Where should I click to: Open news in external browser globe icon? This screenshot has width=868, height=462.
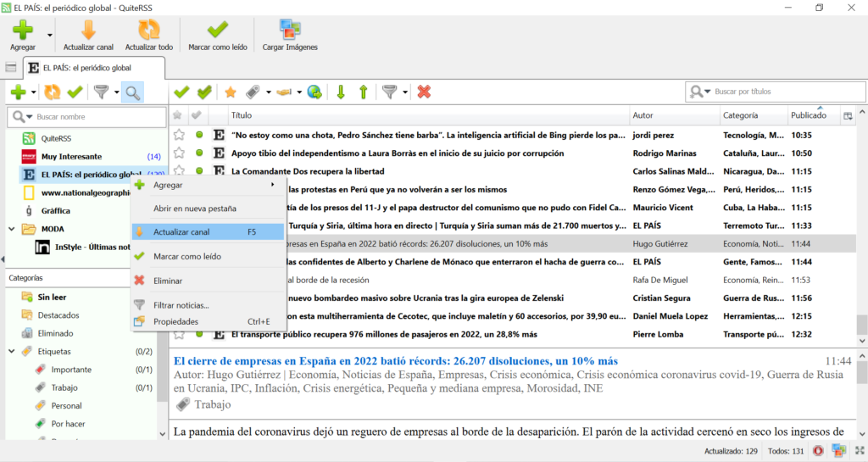314,92
